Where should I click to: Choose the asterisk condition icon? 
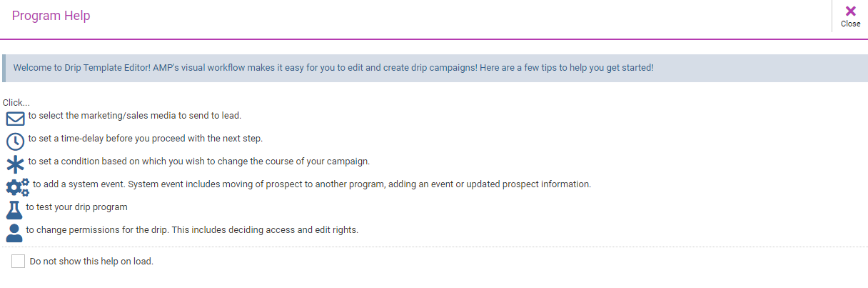click(x=15, y=164)
